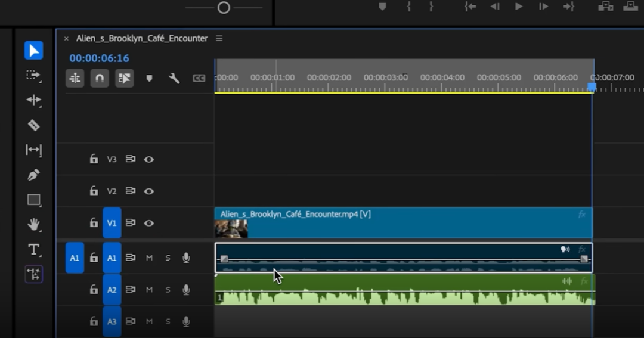Toggle the closed captions CC button
The height and width of the screenshot is (338, 644).
[199, 78]
